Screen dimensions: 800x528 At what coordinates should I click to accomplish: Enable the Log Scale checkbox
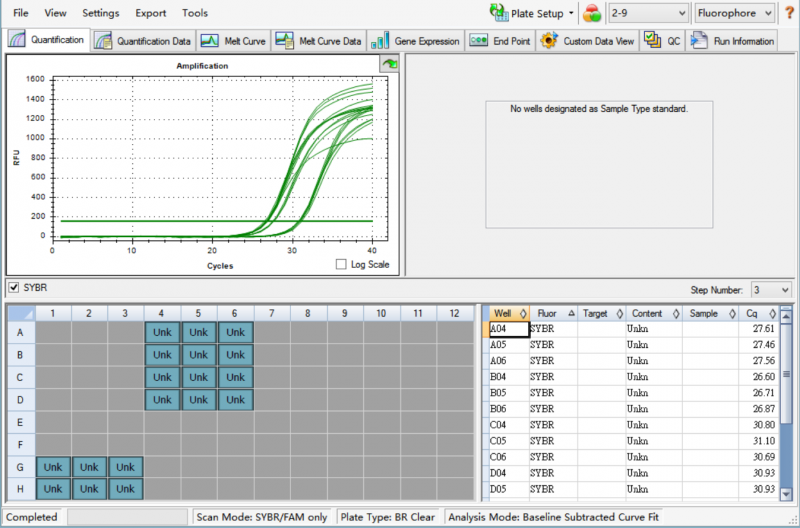342,265
